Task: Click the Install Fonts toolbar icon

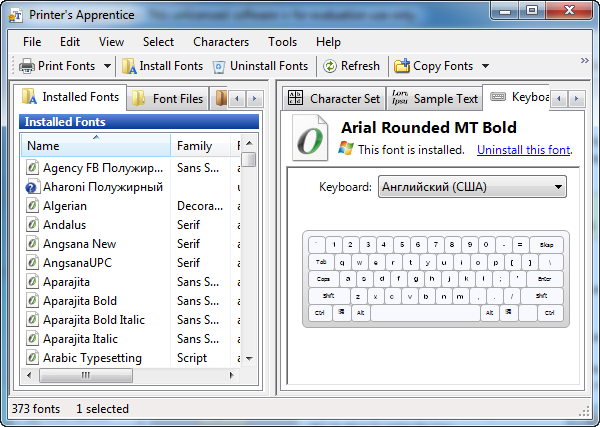Action: pos(129,66)
